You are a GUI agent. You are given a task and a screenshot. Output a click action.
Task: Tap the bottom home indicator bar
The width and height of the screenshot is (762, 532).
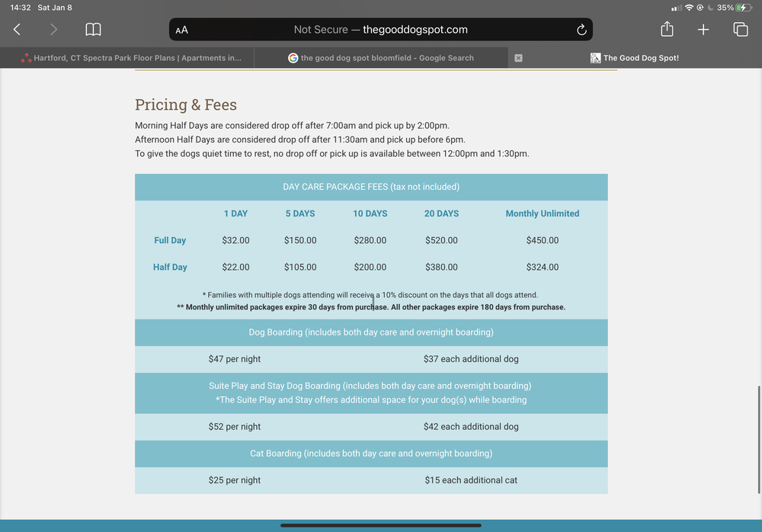381,525
